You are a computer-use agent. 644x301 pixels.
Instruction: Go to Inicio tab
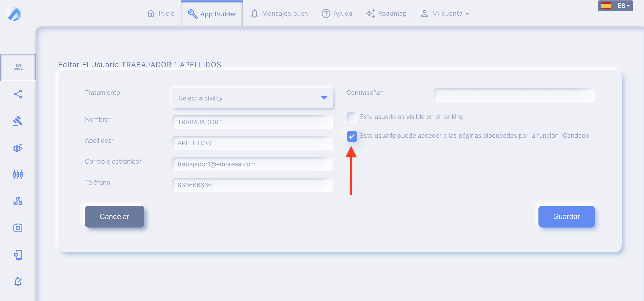[161, 13]
